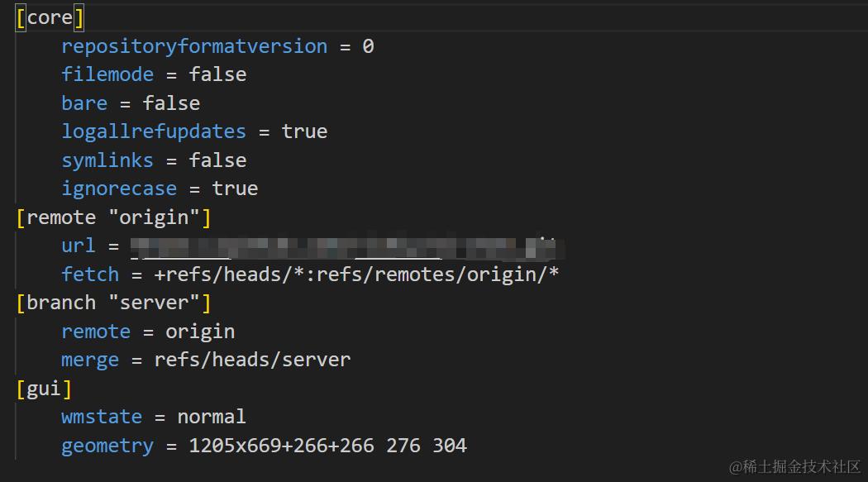Click the [core] section header
The height and width of the screenshot is (482, 868).
click(x=50, y=17)
